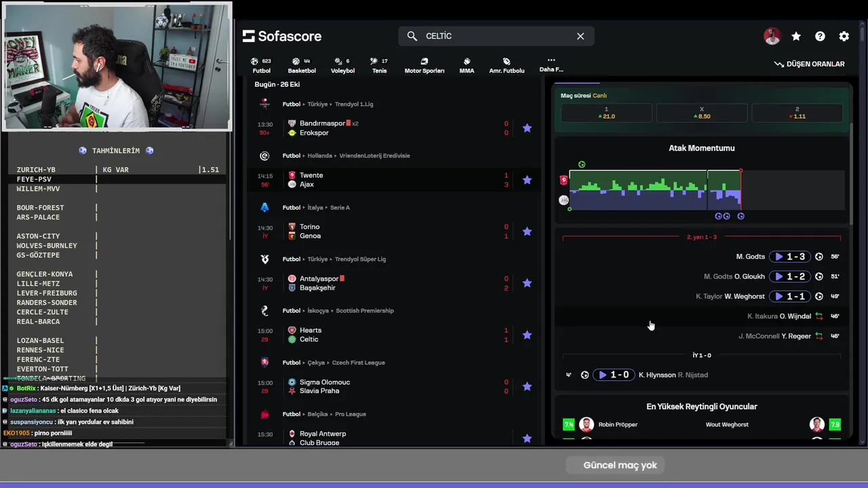Select home win odds 21.0

[606, 113]
